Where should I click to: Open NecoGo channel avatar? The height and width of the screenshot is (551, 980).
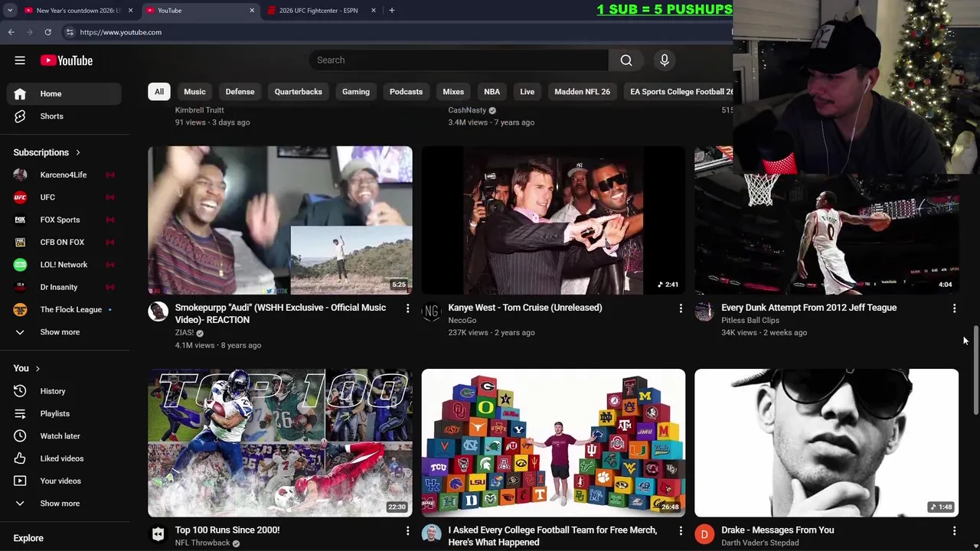(431, 311)
